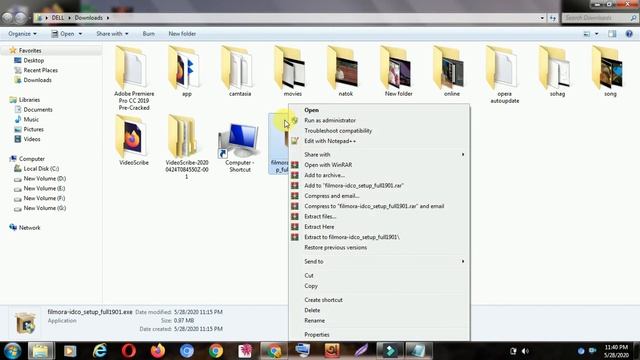The height and width of the screenshot is (360, 640).
Task: Select the opera autoupdate folder
Action: click(504, 75)
